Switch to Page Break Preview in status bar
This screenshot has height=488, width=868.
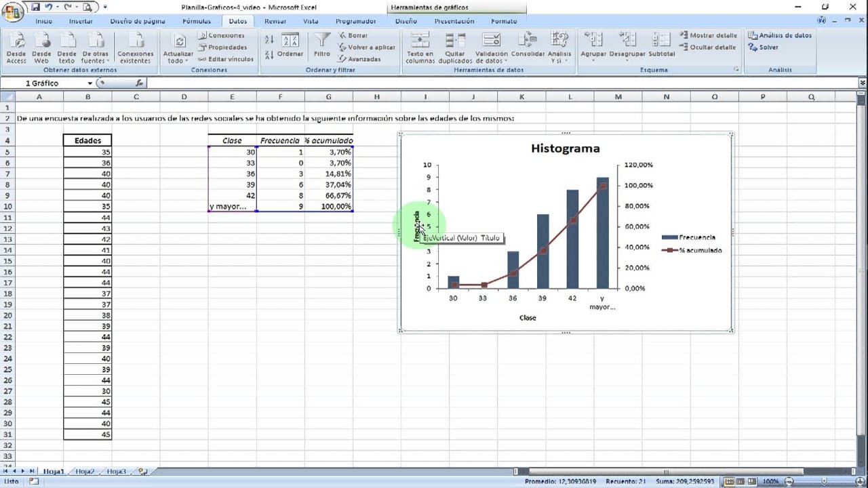pos(753,481)
